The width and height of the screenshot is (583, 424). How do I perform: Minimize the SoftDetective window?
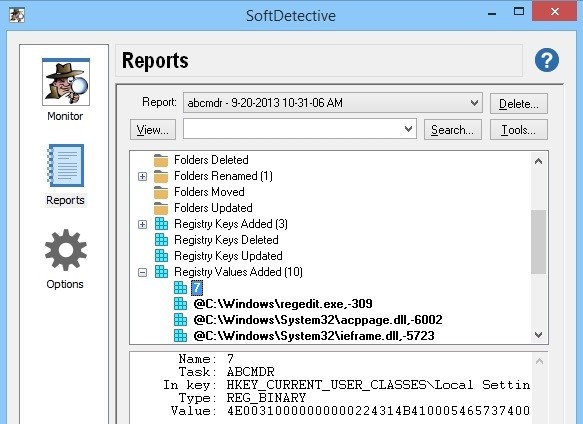coord(492,13)
